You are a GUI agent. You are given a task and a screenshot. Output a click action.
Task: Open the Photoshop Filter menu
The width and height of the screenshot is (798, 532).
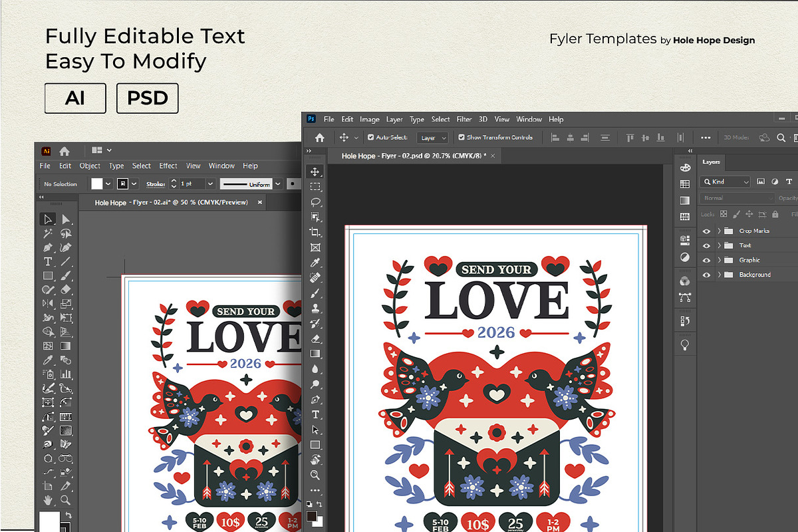pos(464,120)
